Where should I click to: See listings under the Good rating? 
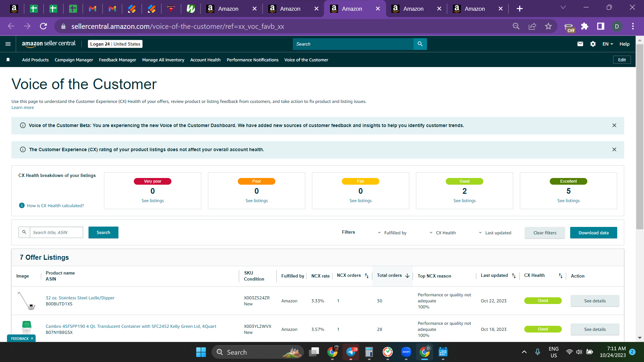tap(464, 200)
